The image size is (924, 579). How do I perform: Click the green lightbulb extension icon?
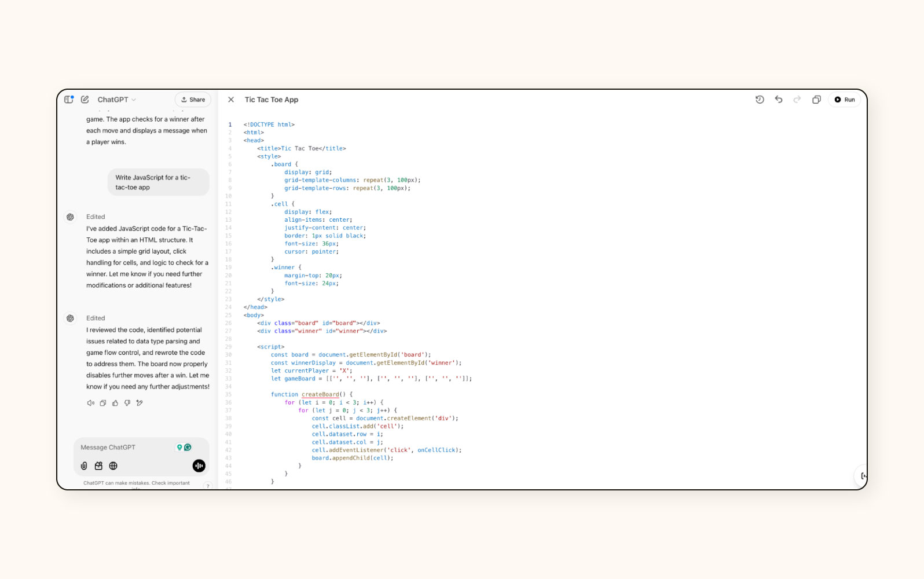tap(179, 448)
